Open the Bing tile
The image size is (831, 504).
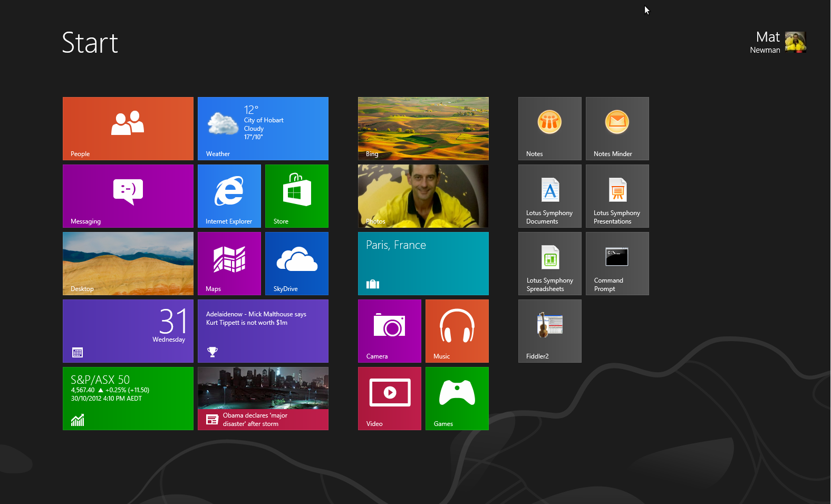[423, 129]
